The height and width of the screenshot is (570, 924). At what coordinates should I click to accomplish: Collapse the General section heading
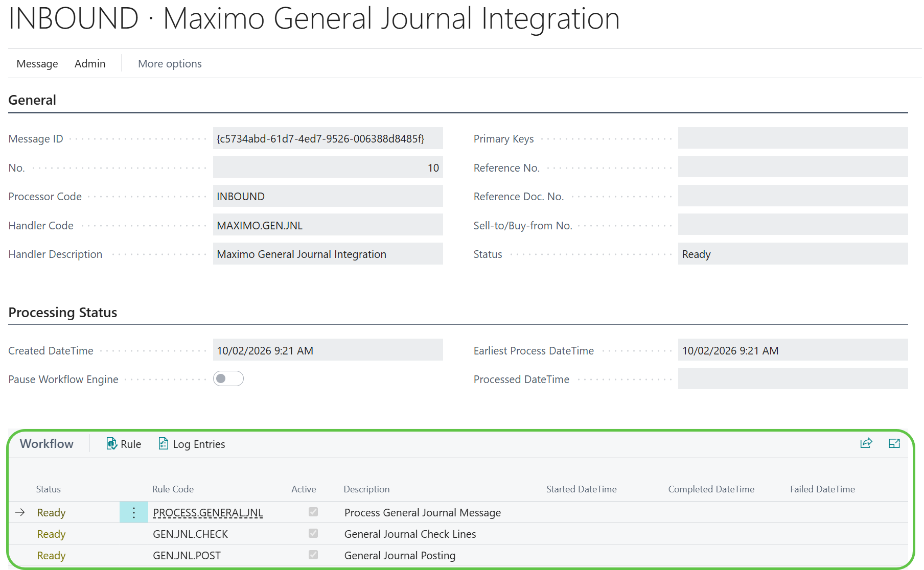pos(32,100)
